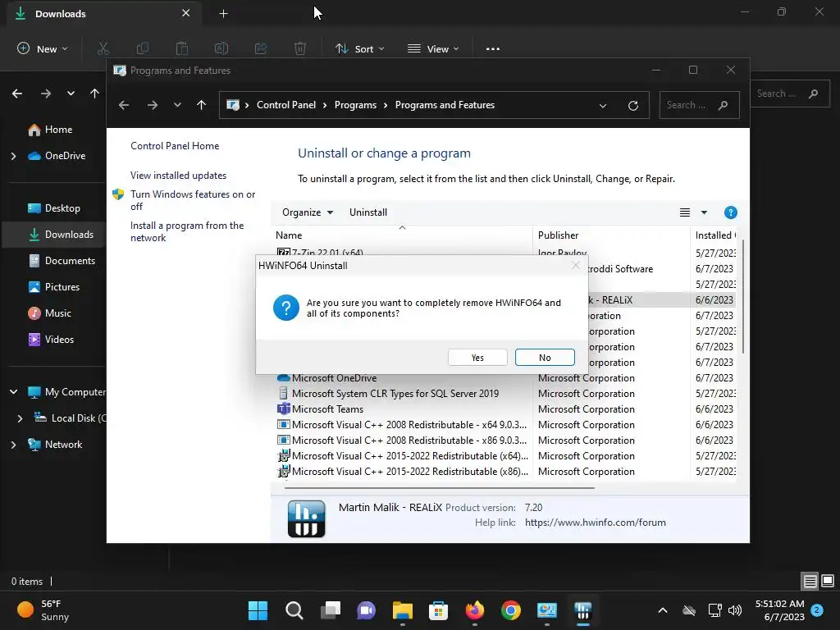Click the change view list icon
The height and width of the screenshot is (630, 840).
point(685,212)
